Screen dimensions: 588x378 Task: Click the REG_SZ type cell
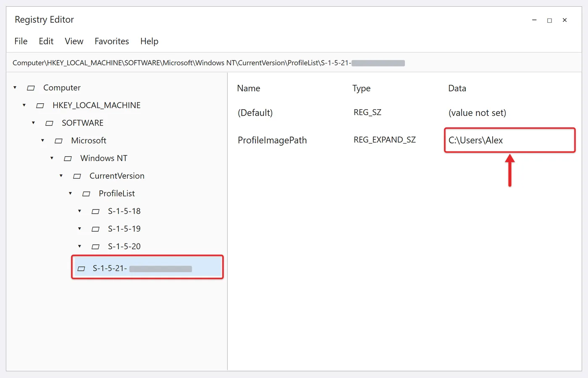pyautogui.click(x=367, y=112)
